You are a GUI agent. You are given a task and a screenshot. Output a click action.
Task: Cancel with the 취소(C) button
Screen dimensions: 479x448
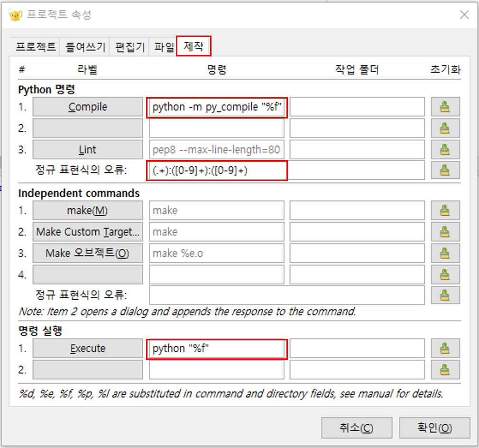click(x=357, y=428)
